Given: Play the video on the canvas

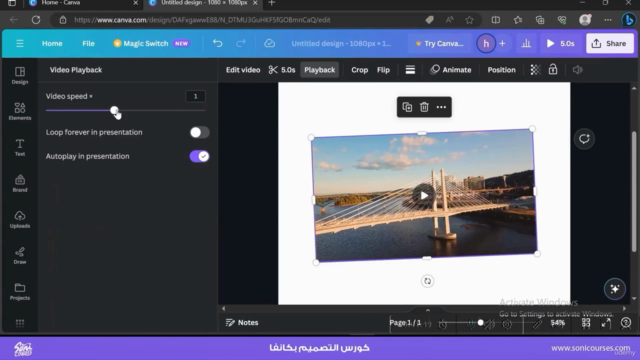Looking at the screenshot, I should pos(424,196).
